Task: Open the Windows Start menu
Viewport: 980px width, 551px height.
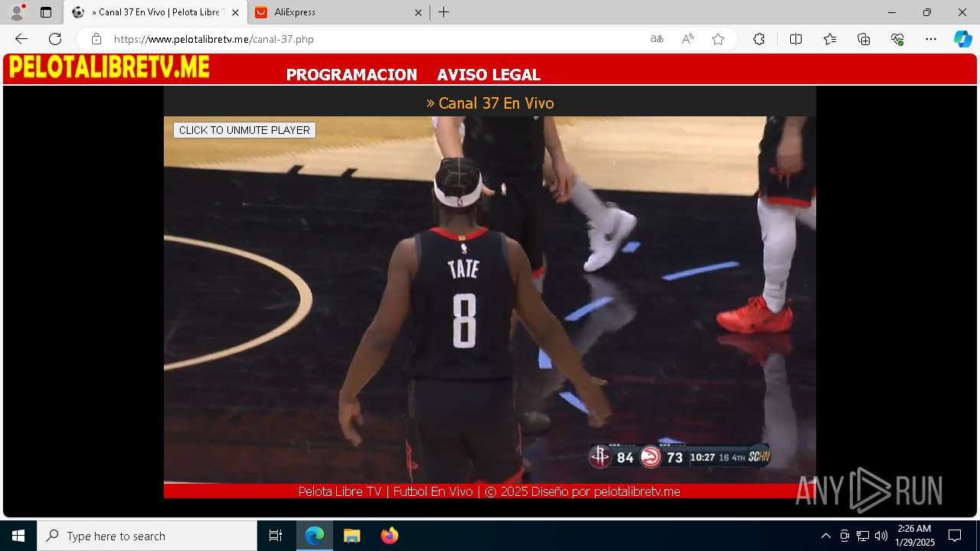Action: (18, 536)
